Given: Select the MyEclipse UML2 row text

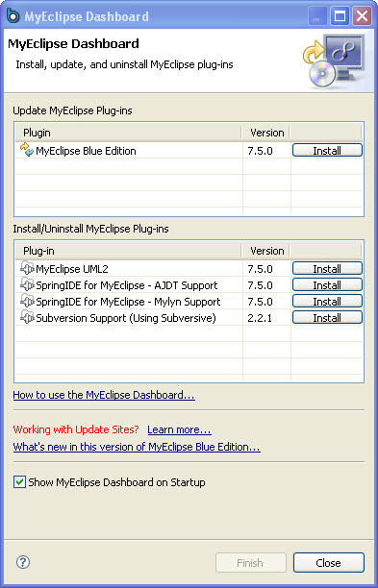Looking at the screenshot, I should coord(72,269).
